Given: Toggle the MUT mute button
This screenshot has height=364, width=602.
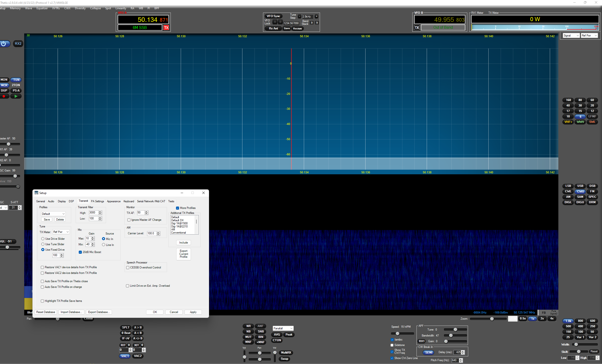Looking at the screenshot, I should 249,337.
